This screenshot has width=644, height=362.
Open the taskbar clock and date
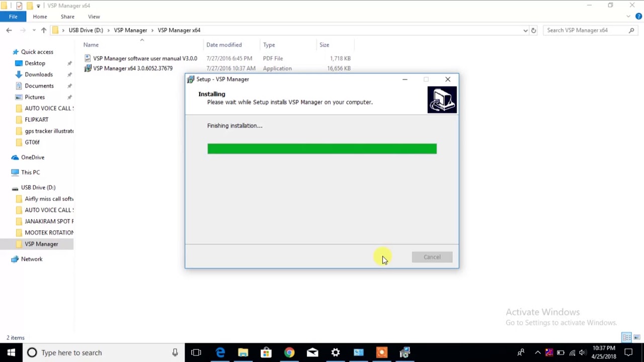point(604,352)
